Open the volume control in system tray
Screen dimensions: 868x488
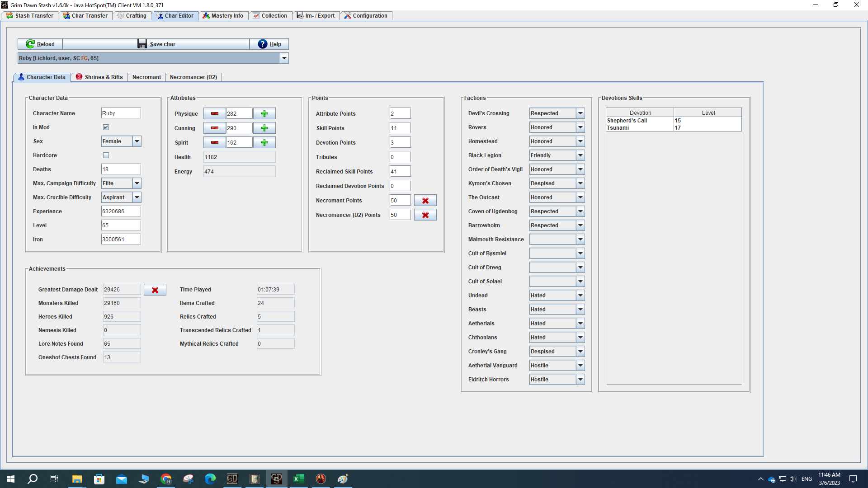tap(793, 479)
